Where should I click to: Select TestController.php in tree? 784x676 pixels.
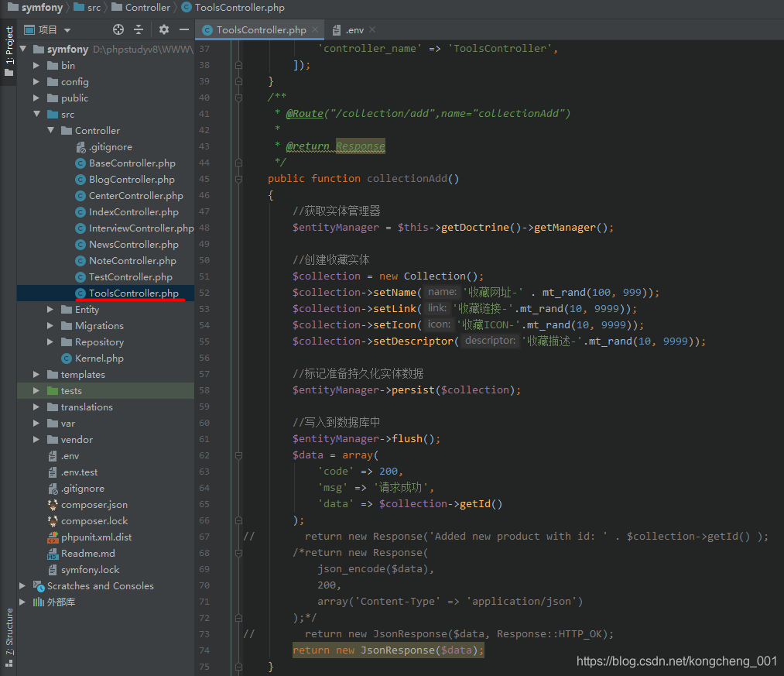click(x=124, y=276)
